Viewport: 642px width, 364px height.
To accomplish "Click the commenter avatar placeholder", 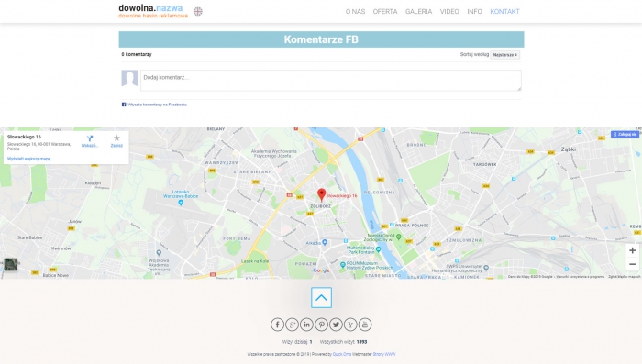I will coord(129,78).
